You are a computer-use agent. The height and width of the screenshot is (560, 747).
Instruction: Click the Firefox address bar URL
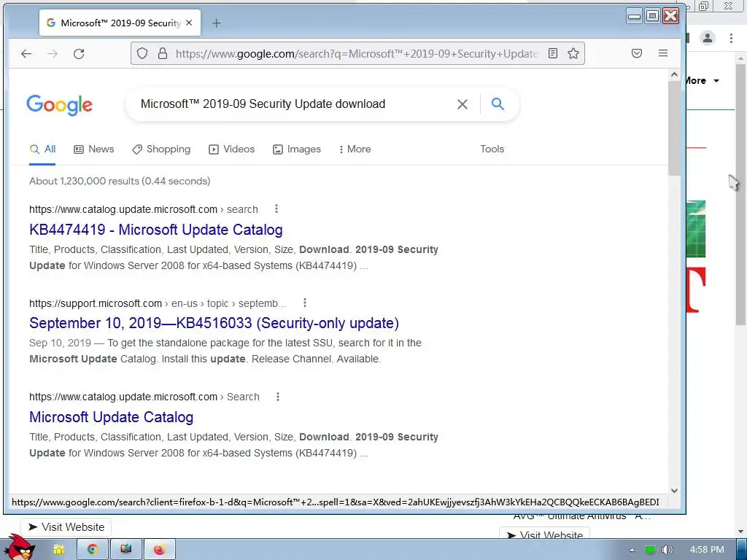click(x=357, y=53)
